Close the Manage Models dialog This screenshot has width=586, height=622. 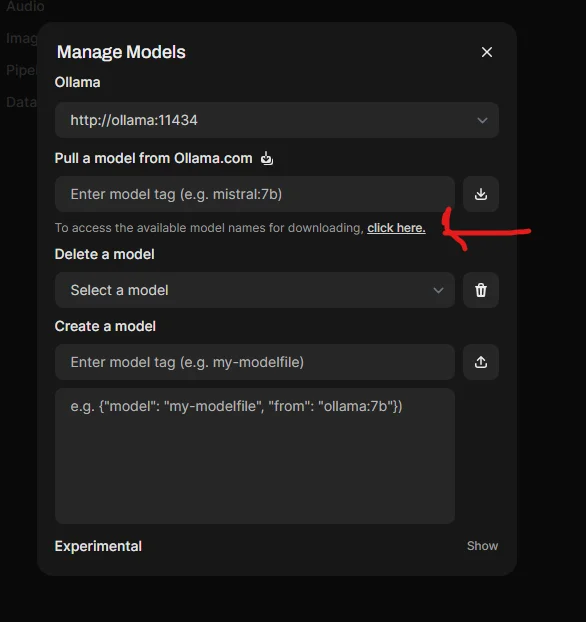coord(487,52)
